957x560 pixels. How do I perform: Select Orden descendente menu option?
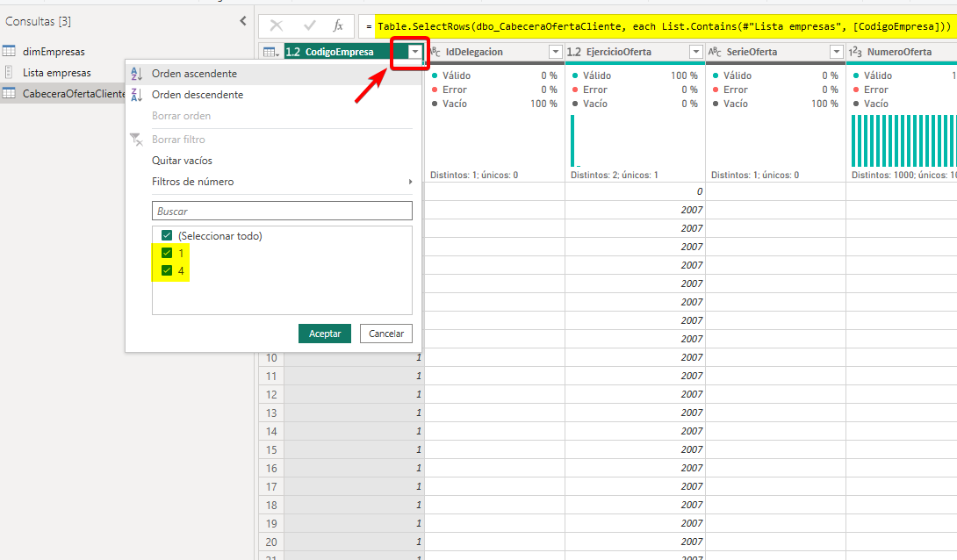pos(198,95)
